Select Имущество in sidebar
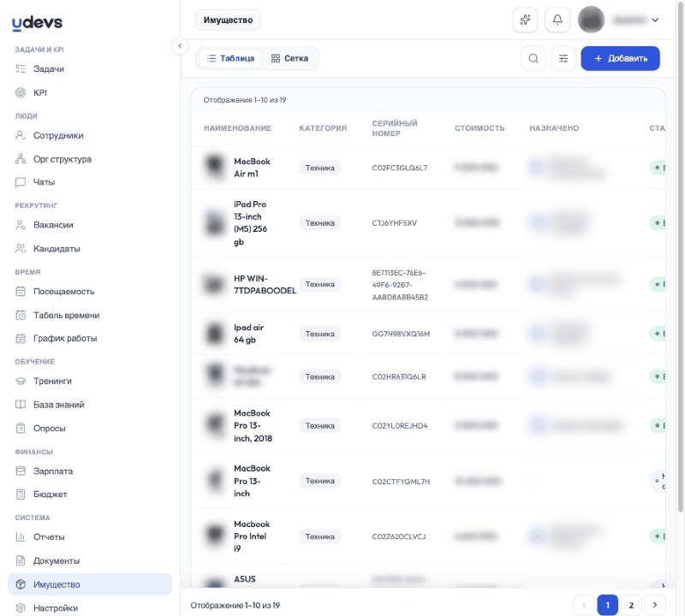The image size is (685, 616). click(90, 584)
